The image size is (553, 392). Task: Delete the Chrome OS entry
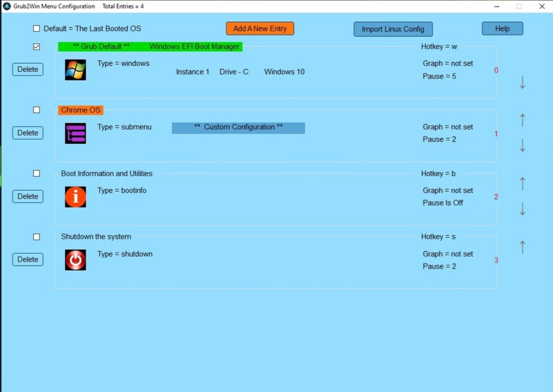(28, 133)
